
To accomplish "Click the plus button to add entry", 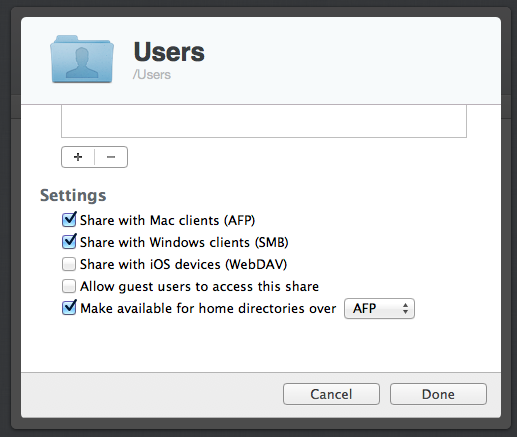I will pos(78,157).
